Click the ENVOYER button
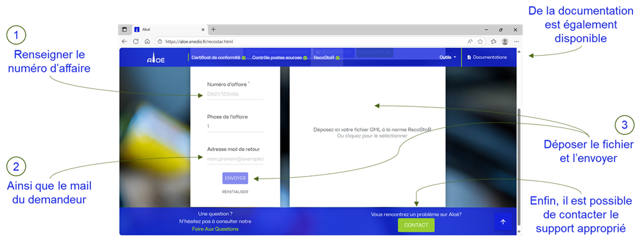 [235, 178]
